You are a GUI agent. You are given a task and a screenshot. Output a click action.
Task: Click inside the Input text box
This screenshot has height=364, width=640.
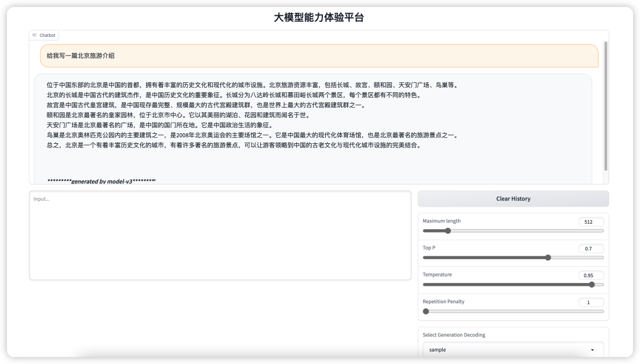219,234
